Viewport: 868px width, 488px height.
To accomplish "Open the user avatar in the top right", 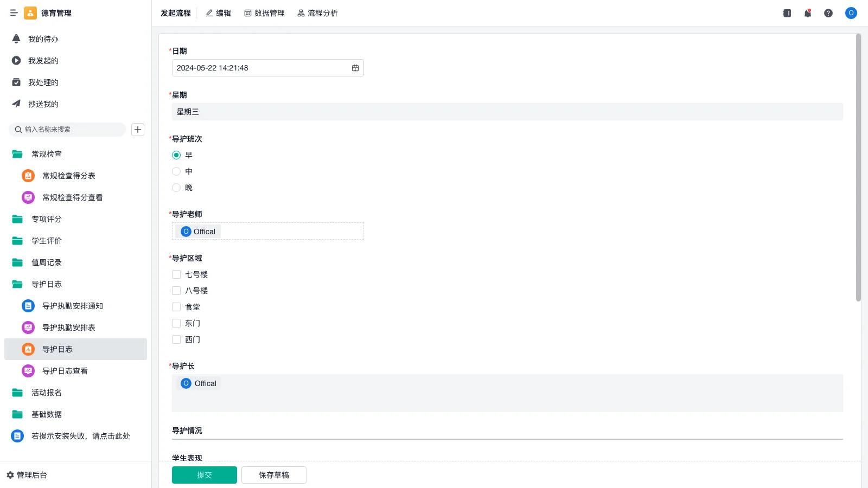I will (x=851, y=13).
